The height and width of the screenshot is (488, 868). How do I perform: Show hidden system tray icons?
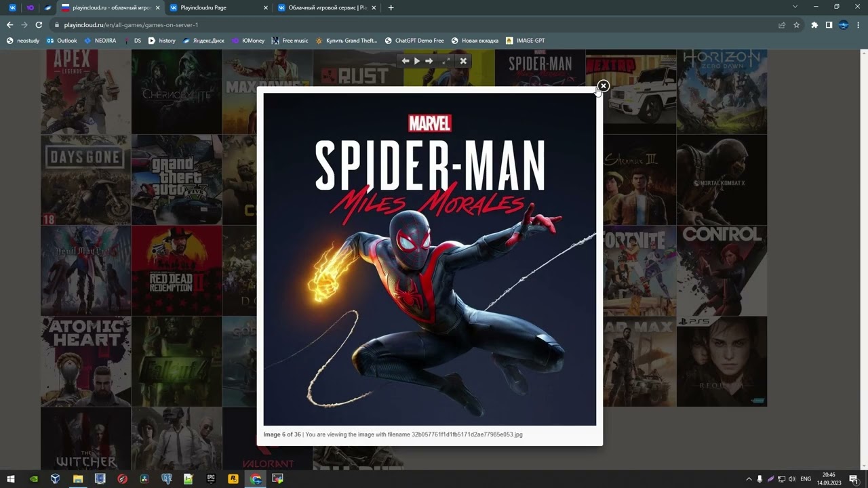[749, 479]
